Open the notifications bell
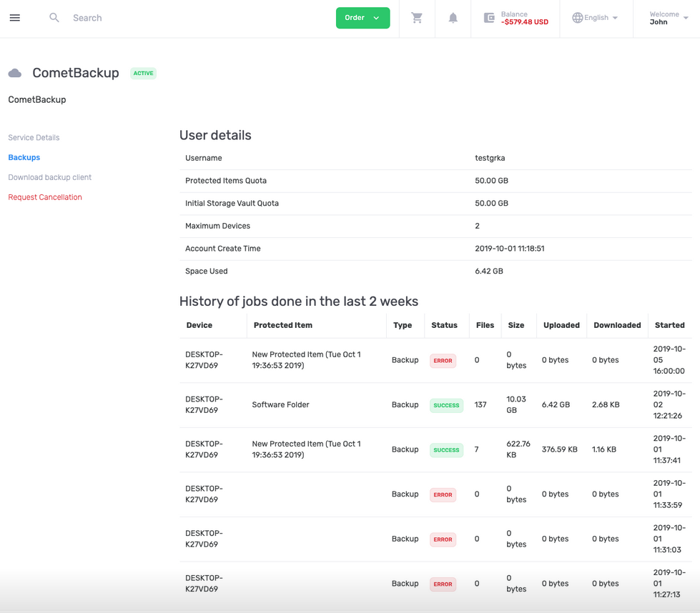 click(x=453, y=18)
